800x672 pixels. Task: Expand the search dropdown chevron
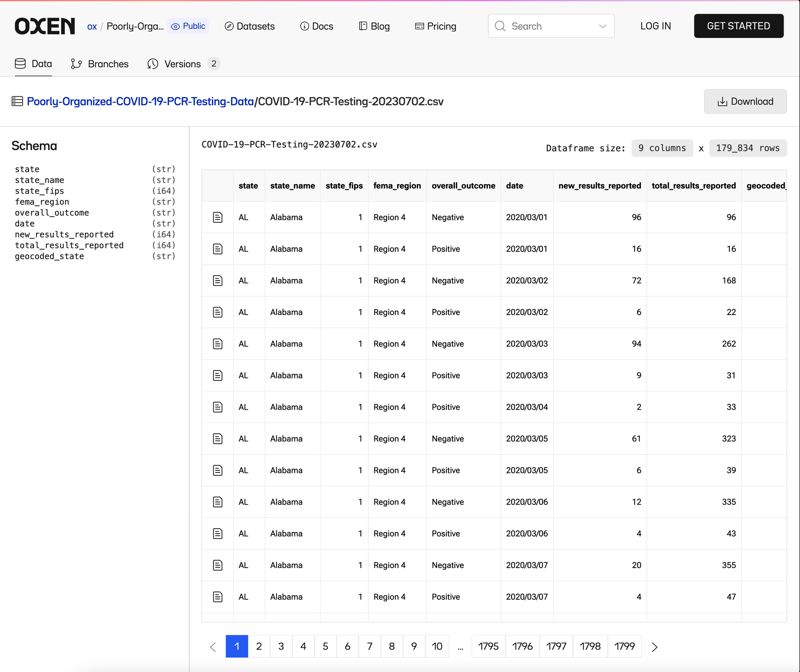tap(602, 26)
